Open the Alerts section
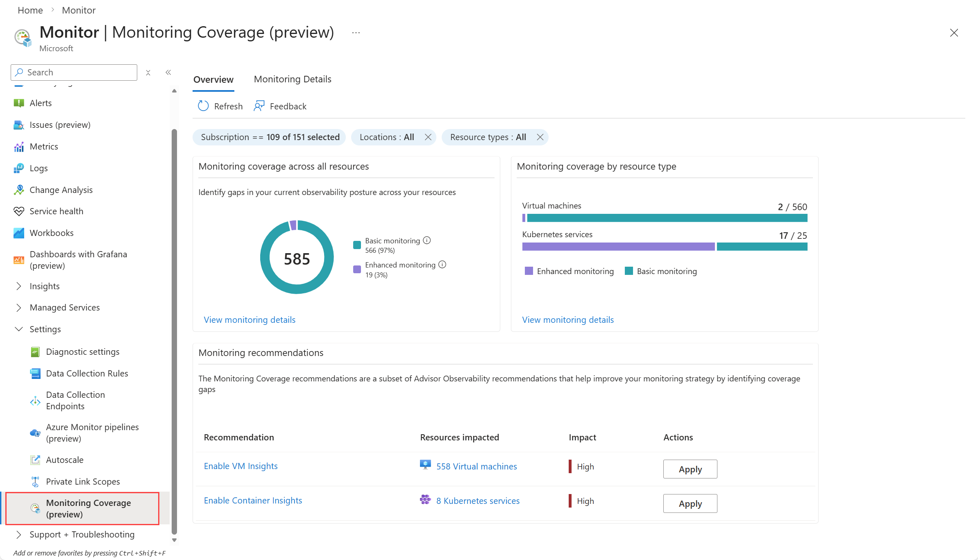This screenshot has width=978, height=560. 41,103
